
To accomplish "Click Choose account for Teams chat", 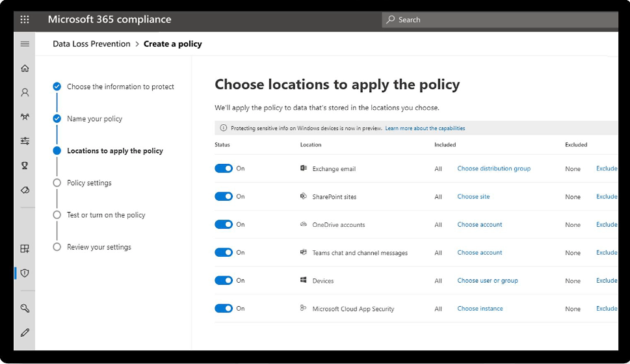I will [480, 252].
